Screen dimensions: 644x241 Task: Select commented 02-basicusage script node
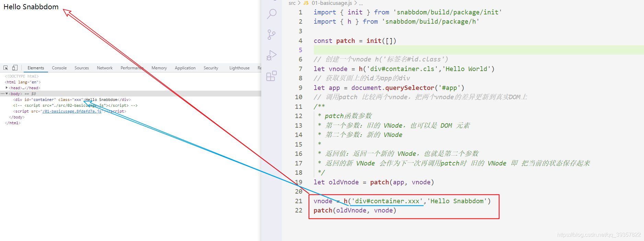(x=75, y=105)
